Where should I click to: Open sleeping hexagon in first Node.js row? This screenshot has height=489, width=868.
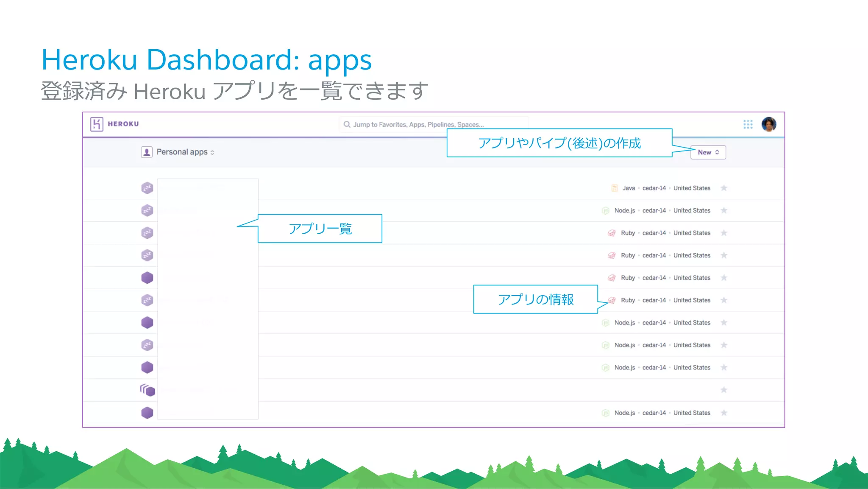click(147, 210)
